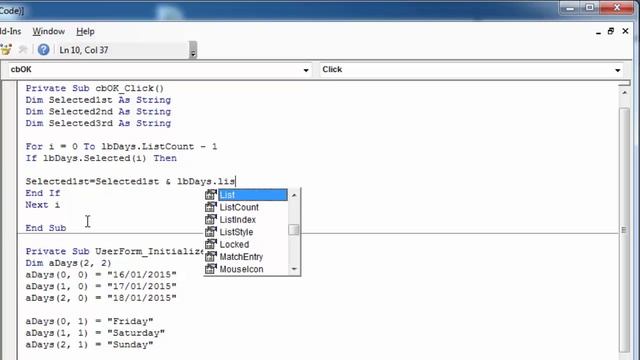Click autocomplete list scroll down arrow
Screen dimensions: 640x360
click(x=294, y=269)
